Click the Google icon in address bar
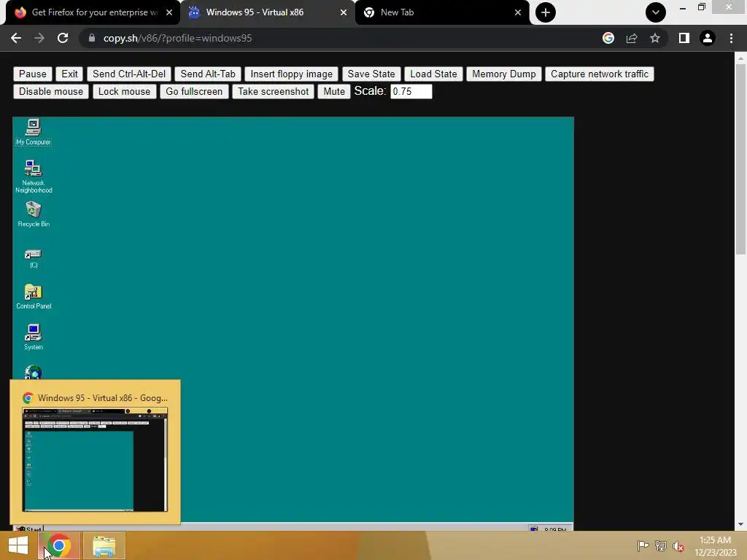 [608, 38]
